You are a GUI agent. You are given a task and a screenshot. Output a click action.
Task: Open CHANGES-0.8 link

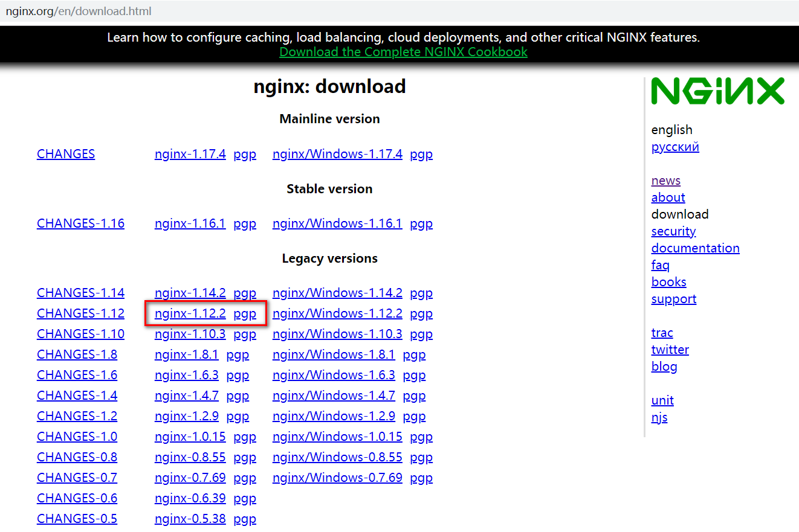(77, 457)
